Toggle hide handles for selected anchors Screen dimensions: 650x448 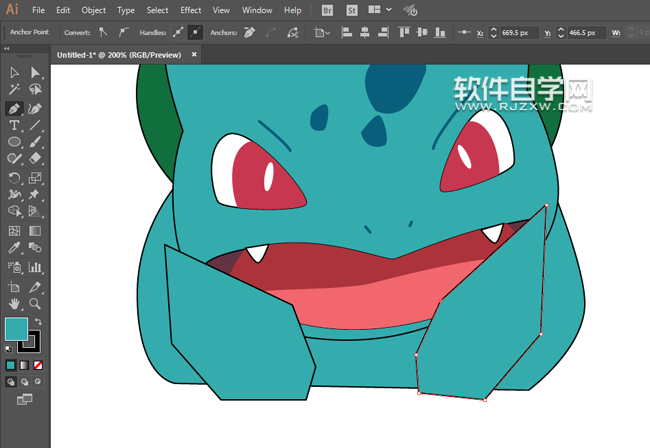(x=195, y=32)
